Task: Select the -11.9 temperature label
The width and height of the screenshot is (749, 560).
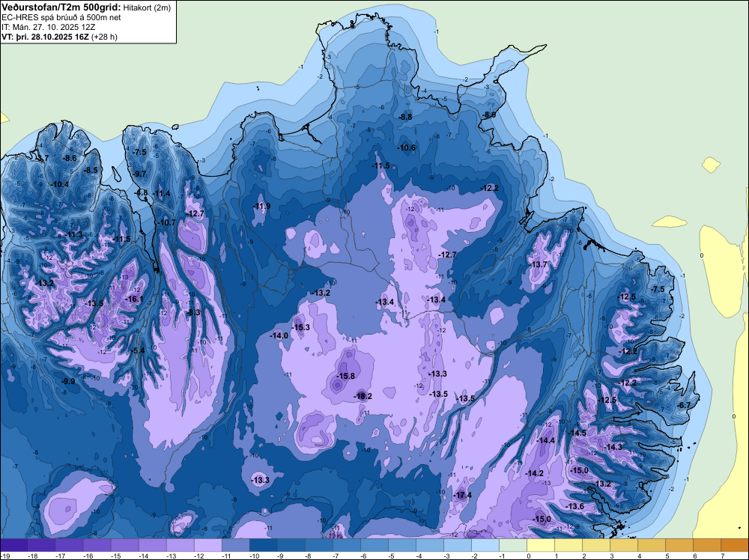Action: (261, 206)
